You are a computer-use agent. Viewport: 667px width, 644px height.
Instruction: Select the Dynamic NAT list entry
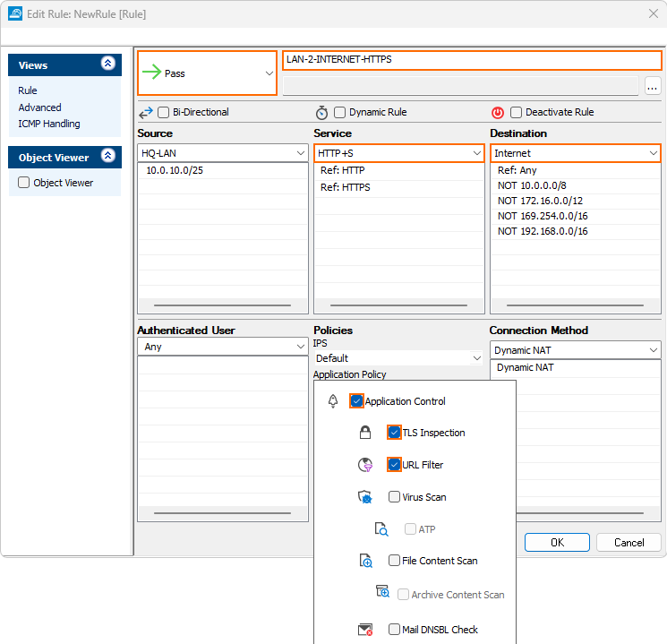click(x=576, y=367)
